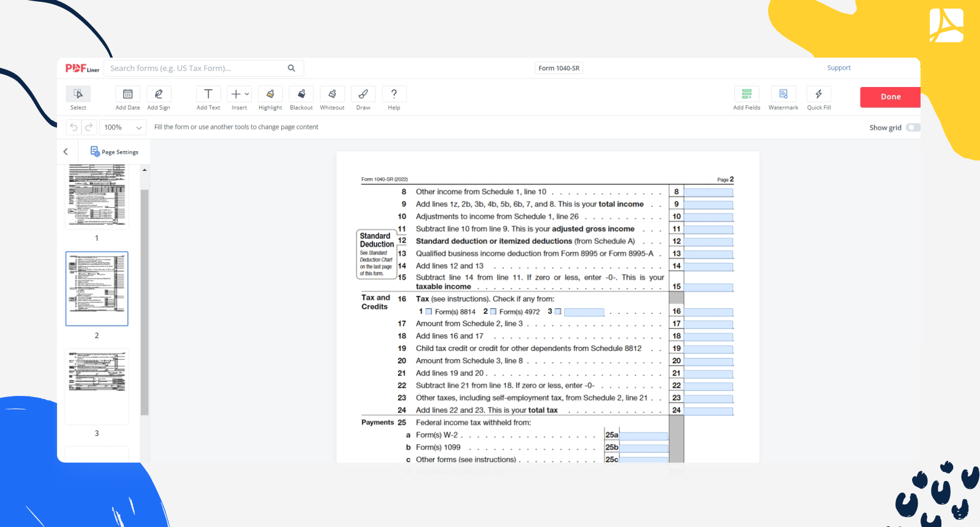Click the search magnifier icon
This screenshot has height=527, width=980.
click(292, 68)
